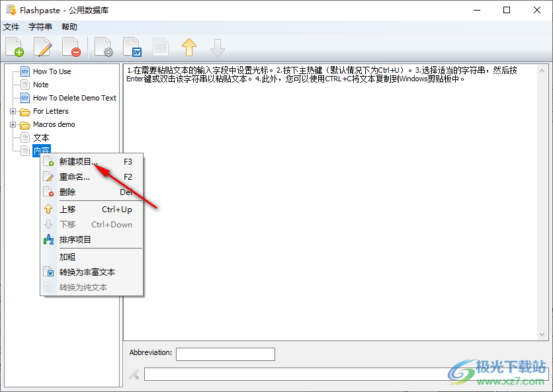Click the move down arrow toolbar icon
Viewport: 553px width, 392px height.
coord(217,46)
